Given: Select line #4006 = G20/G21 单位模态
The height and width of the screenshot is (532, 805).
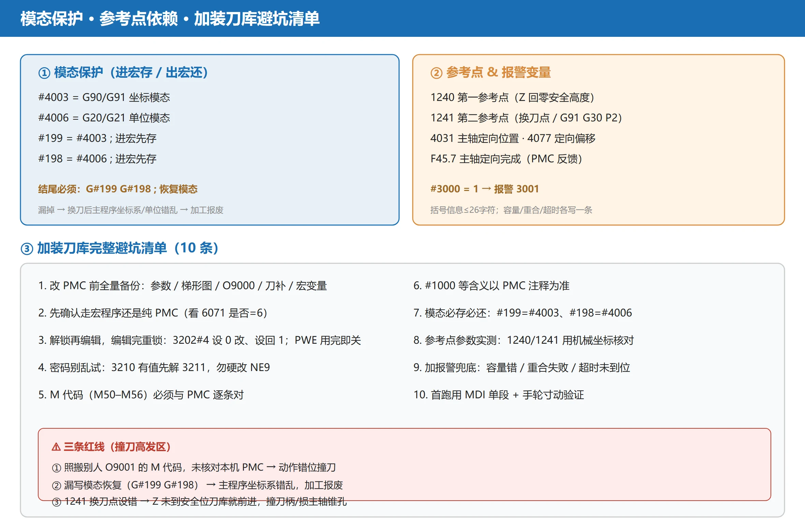Looking at the screenshot, I should (104, 118).
